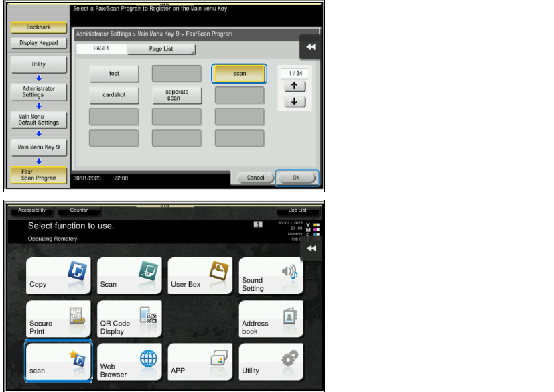Select the highlighted scan program button
The image size is (554, 392).
point(239,74)
